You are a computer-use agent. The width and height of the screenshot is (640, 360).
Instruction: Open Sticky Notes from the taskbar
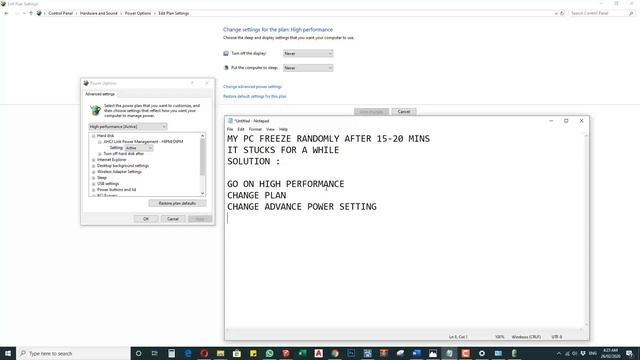point(253,353)
